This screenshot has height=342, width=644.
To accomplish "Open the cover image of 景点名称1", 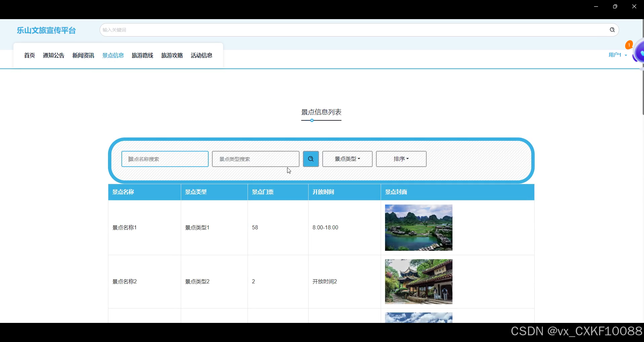I will (x=419, y=228).
